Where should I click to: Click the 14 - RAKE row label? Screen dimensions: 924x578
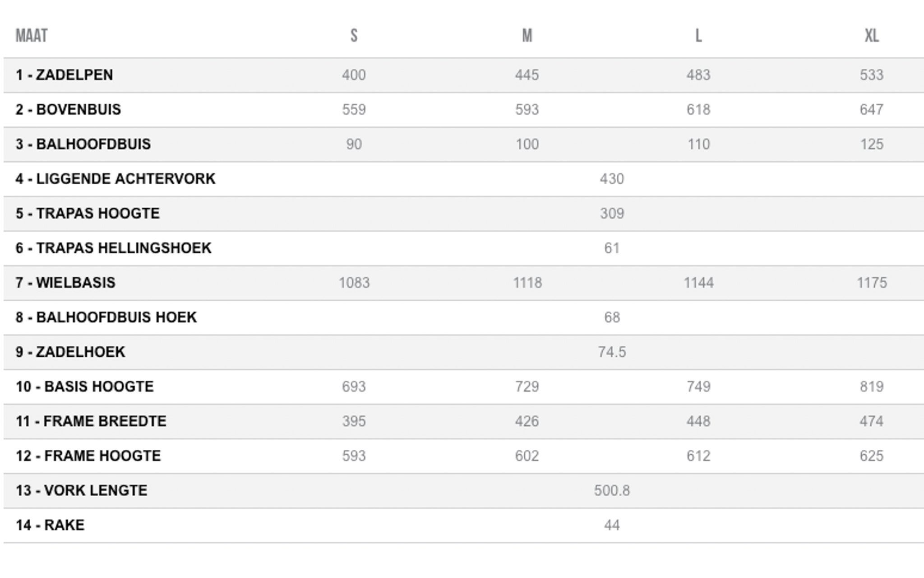(x=50, y=525)
